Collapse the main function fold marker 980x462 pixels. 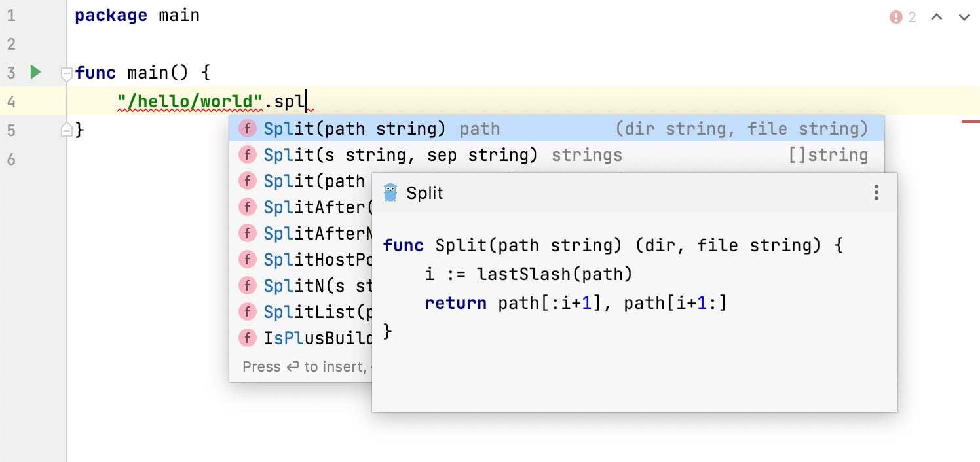[66, 75]
